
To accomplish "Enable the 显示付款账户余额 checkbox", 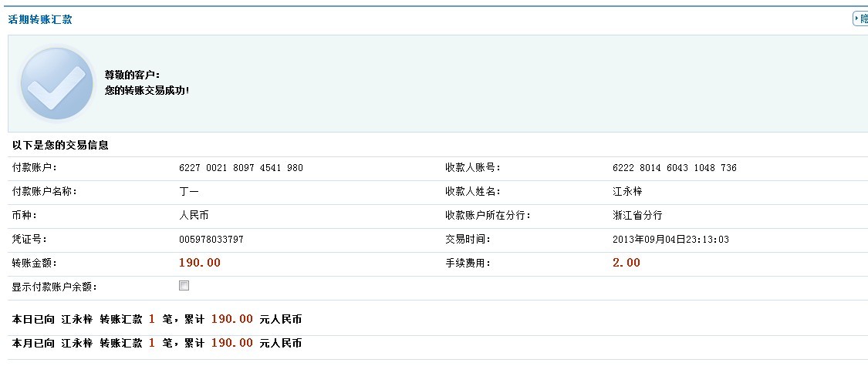I will [184, 286].
